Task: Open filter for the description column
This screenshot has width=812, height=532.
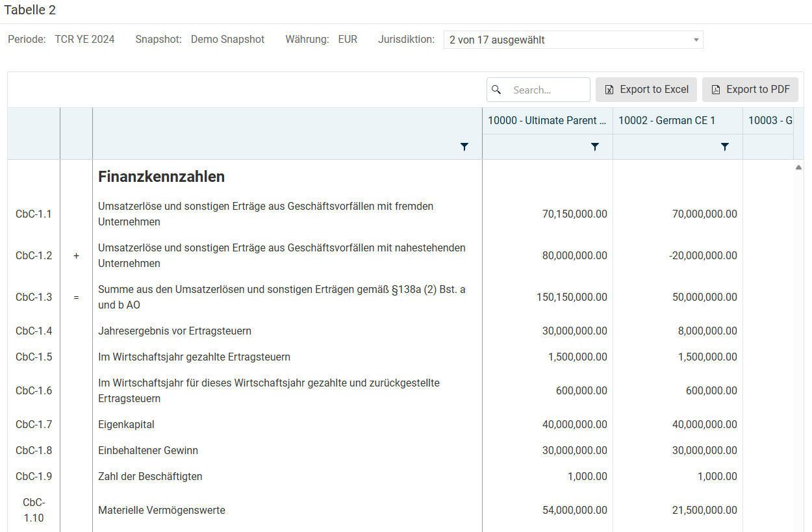Action: (464, 147)
